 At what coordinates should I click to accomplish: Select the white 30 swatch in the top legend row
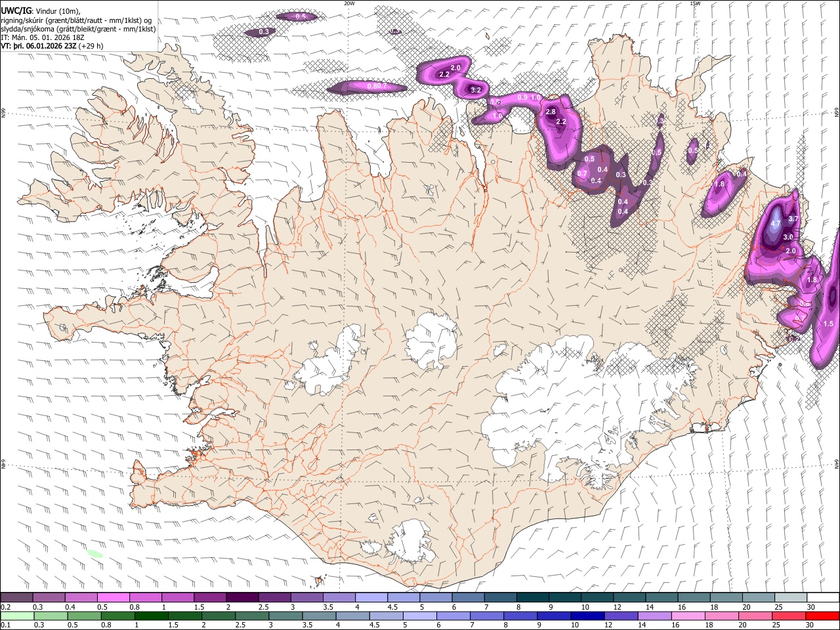(x=823, y=598)
